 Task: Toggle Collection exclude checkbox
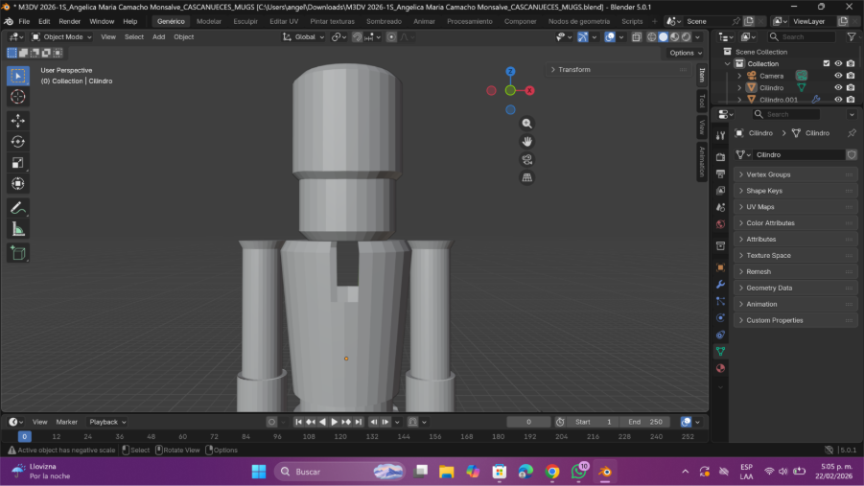[x=826, y=63]
